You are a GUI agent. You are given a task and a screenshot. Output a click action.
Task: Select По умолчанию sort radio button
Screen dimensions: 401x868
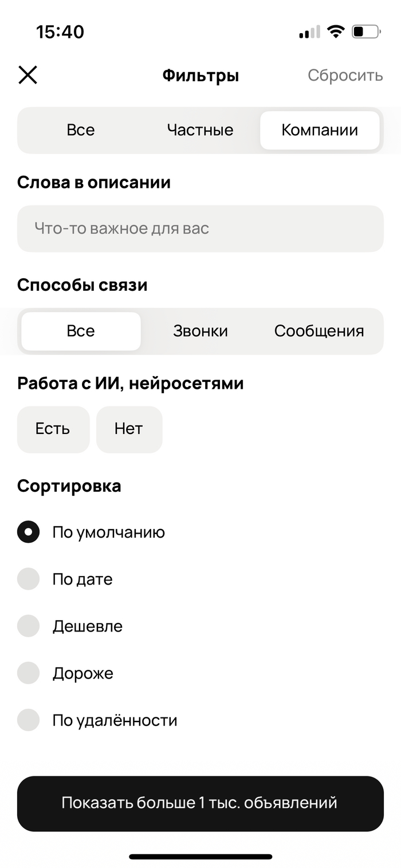28,532
